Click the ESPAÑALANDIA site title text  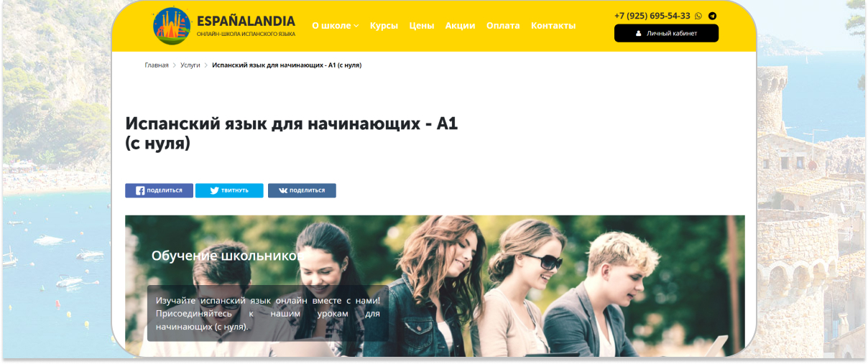point(246,21)
